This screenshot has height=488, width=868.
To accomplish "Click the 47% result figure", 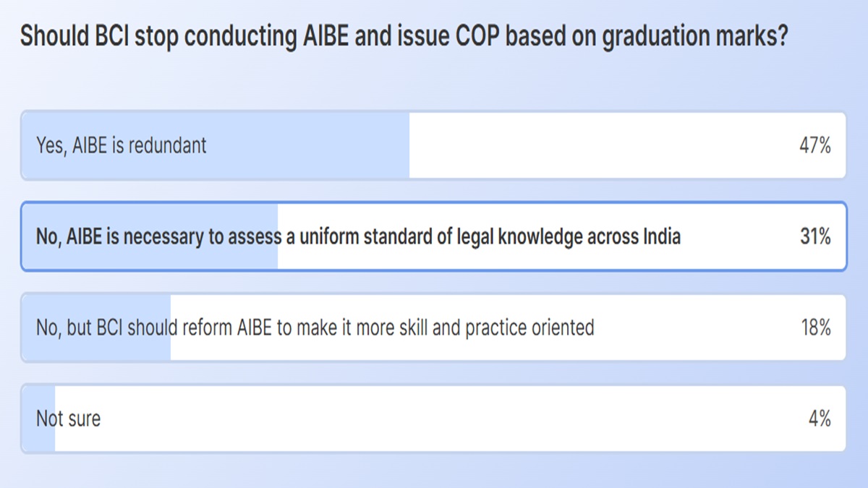I will tap(815, 145).
